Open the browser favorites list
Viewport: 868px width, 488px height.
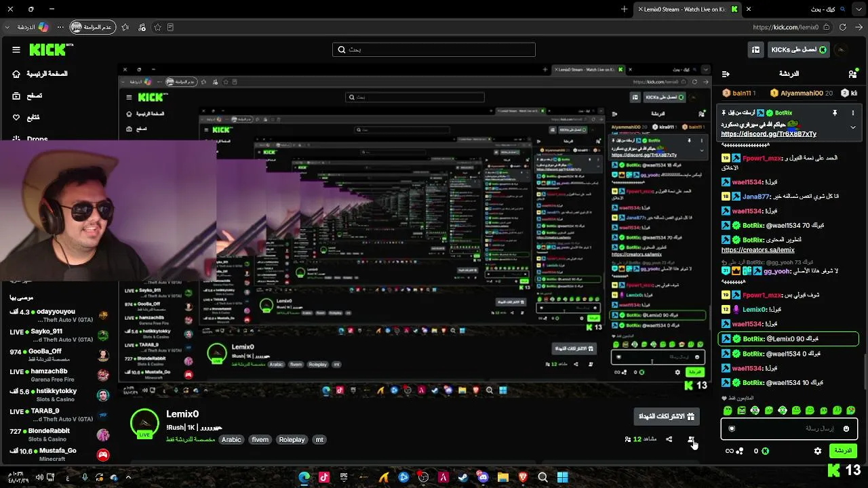click(x=125, y=27)
